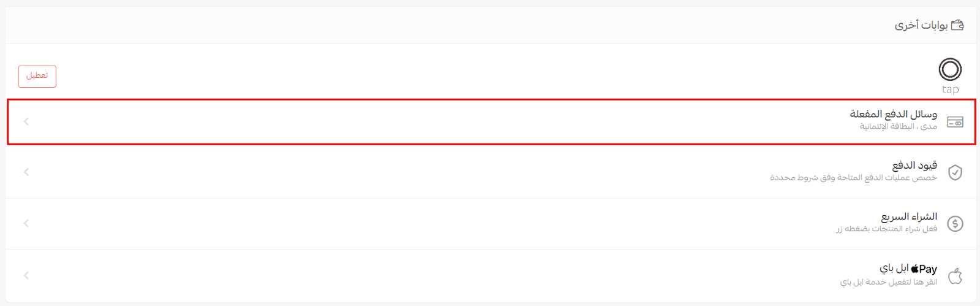The image size is (980, 306).
Task: Click the مدى ، البطاقة الإئتمانية subtitle
Action: pyautogui.click(x=898, y=127)
